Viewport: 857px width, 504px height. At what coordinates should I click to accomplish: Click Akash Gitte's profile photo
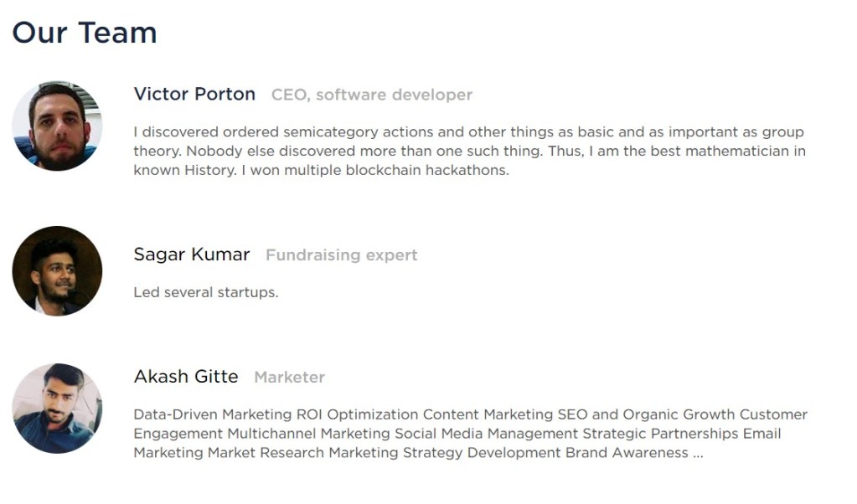[x=57, y=408]
